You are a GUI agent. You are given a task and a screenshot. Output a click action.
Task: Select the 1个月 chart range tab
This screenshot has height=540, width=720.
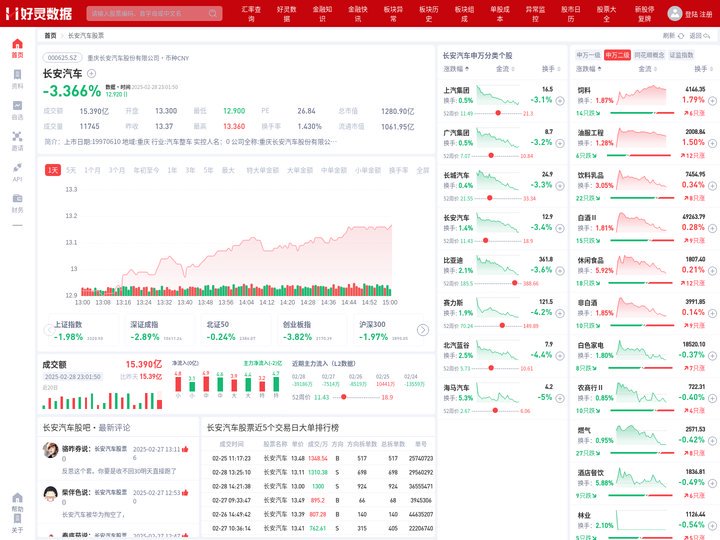[x=92, y=170]
